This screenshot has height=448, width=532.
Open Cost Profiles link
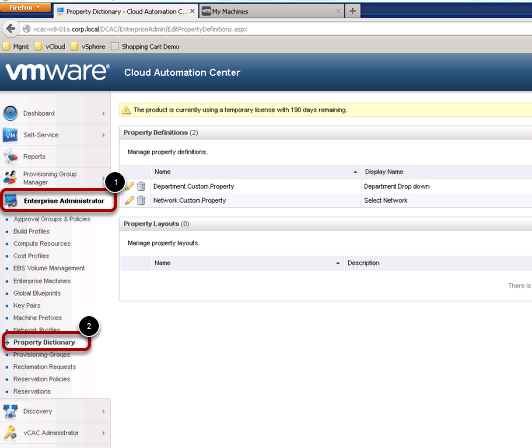tap(31, 256)
